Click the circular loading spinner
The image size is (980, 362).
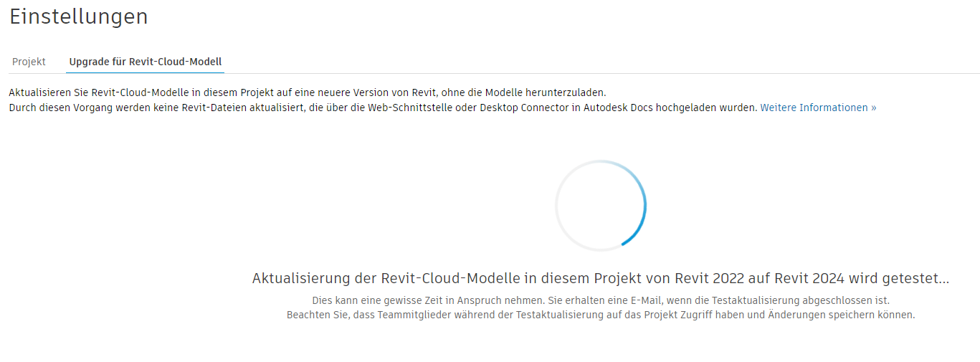(601, 206)
